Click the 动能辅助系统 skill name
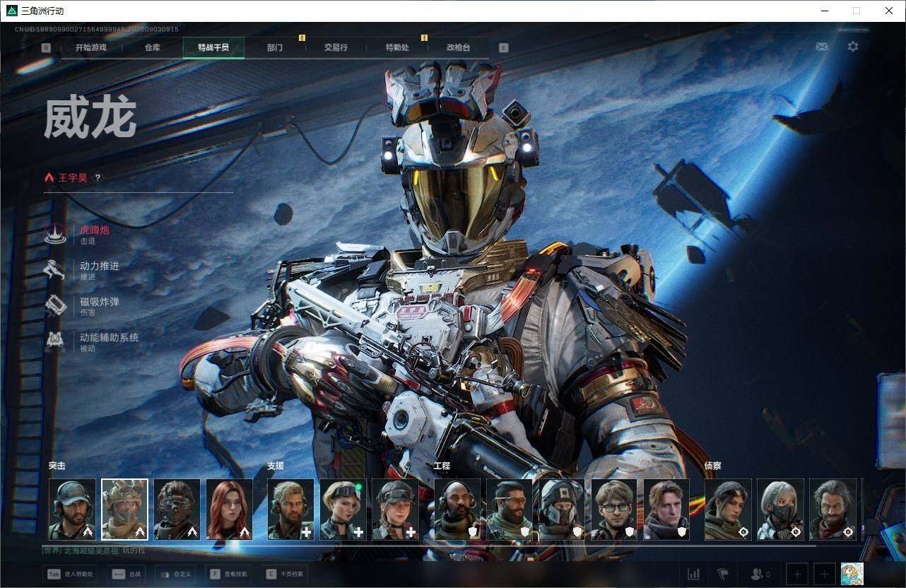 [x=110, y=338]
